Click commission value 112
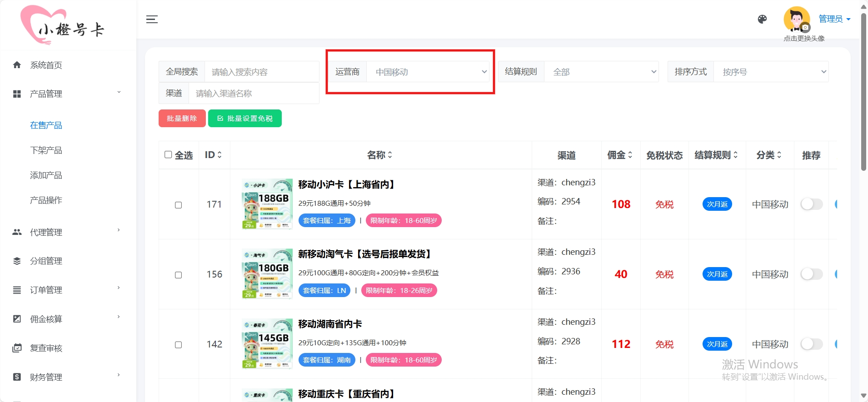 click(x=621, y=344)
